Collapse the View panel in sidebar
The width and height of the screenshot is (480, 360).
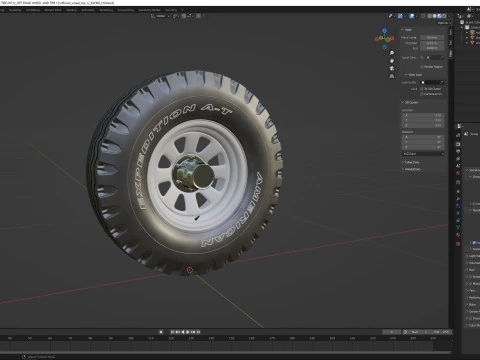tap(407, 30)
